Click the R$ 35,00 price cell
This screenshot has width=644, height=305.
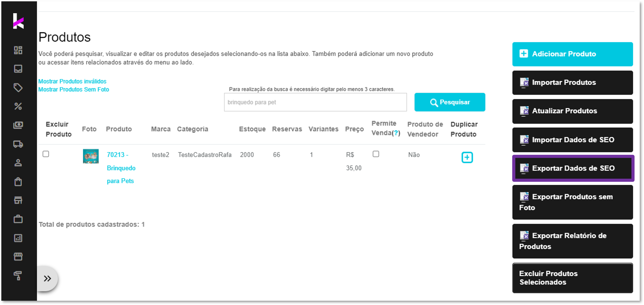(354, 161)
